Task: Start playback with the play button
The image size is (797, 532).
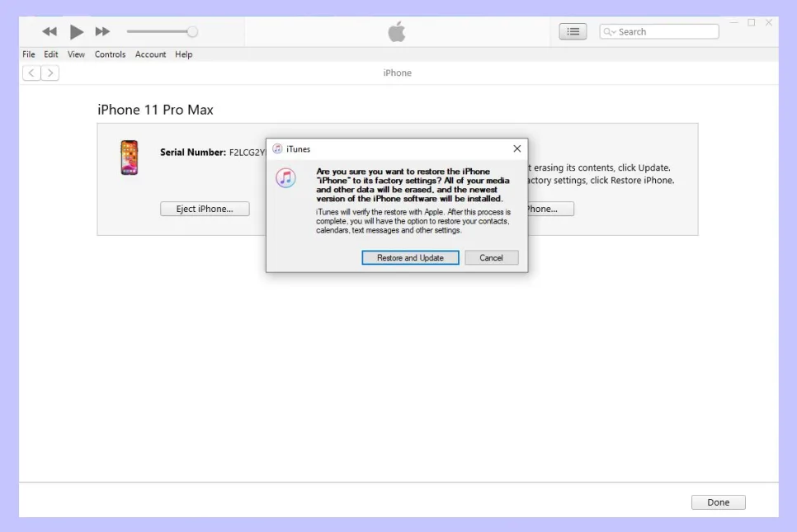Action: pyautogui.click(x=76, y=31)
